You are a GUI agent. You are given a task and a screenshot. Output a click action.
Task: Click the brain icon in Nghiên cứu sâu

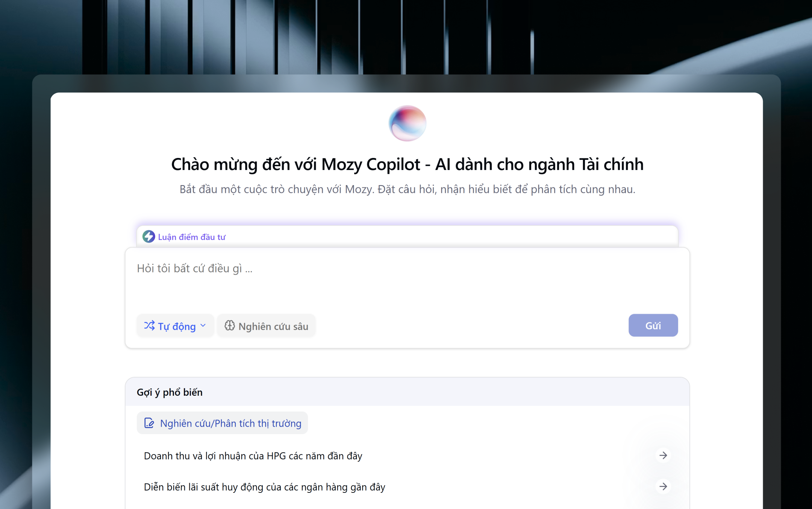(x=230, y=325)
